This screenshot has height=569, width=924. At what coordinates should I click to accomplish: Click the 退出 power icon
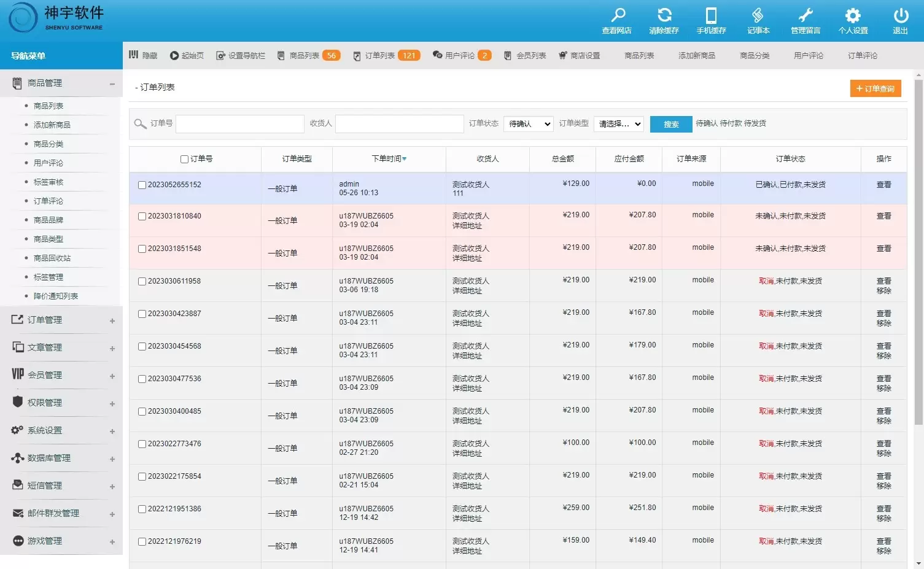click(x=900, y=15)
